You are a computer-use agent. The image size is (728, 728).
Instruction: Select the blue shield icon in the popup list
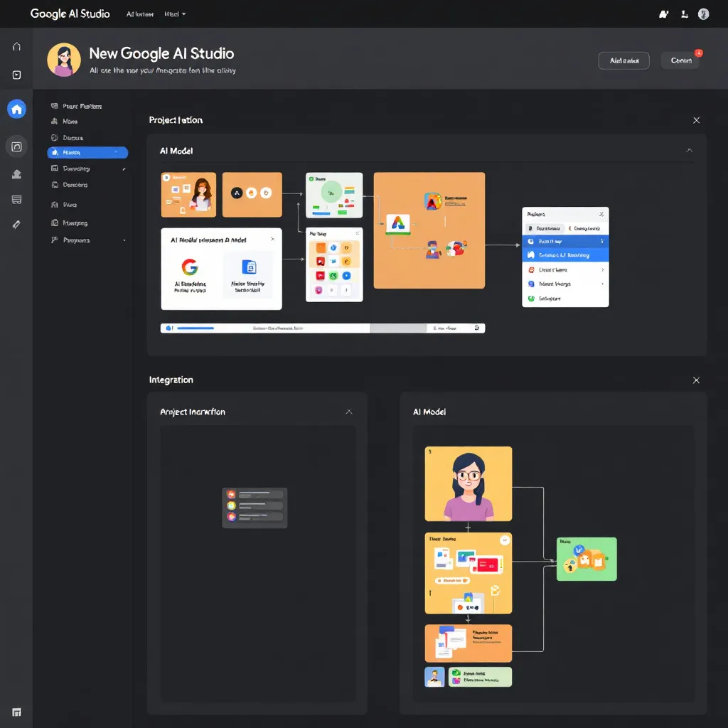(531, 284)
